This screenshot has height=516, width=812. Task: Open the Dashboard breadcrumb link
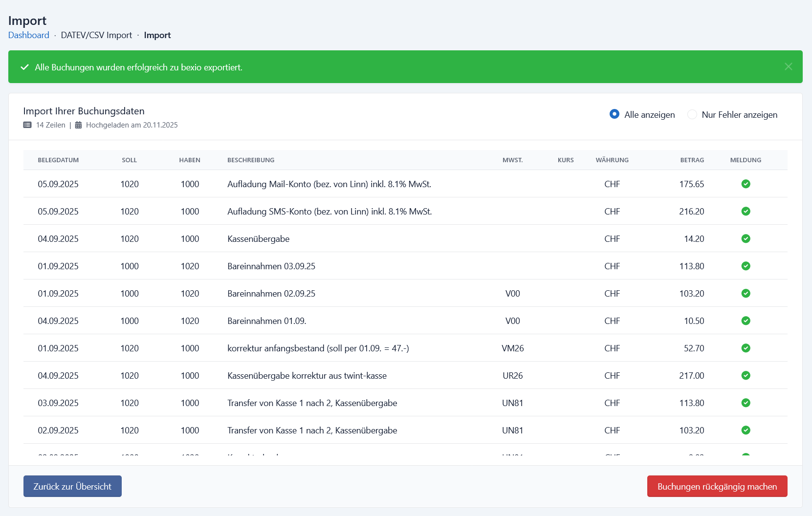pos(29,35)
